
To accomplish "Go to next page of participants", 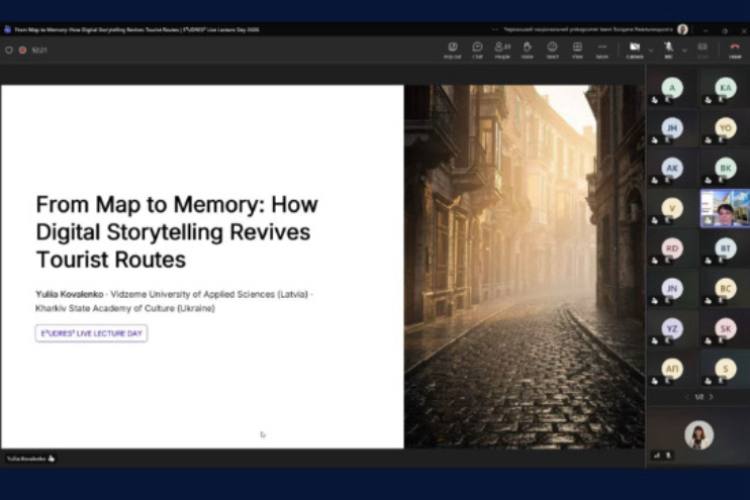I will (x=711, y=397).
